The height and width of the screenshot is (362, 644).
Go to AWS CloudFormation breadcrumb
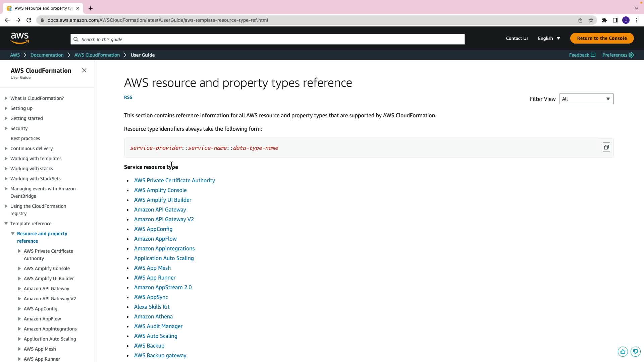coord(97,55)
